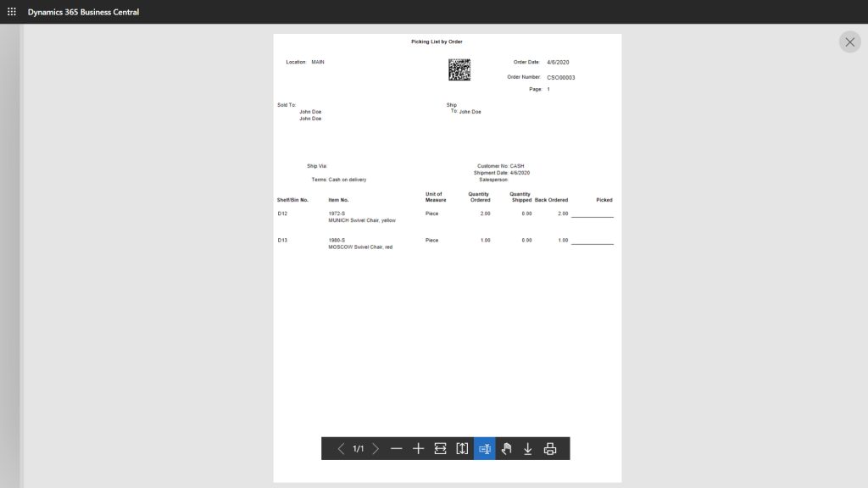Click item number 1972-S in list
This screenshot has width=868, height=488.
[x=337, y=213]
